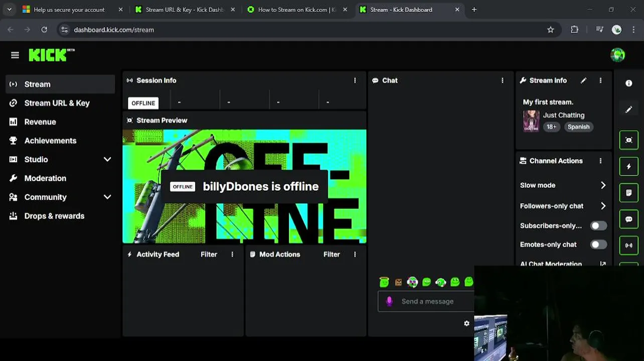Image resolution: width=644 pixels, height=361 pixels.
Task: Open browser extensions puzzle icon
Action: pos(574,30)
